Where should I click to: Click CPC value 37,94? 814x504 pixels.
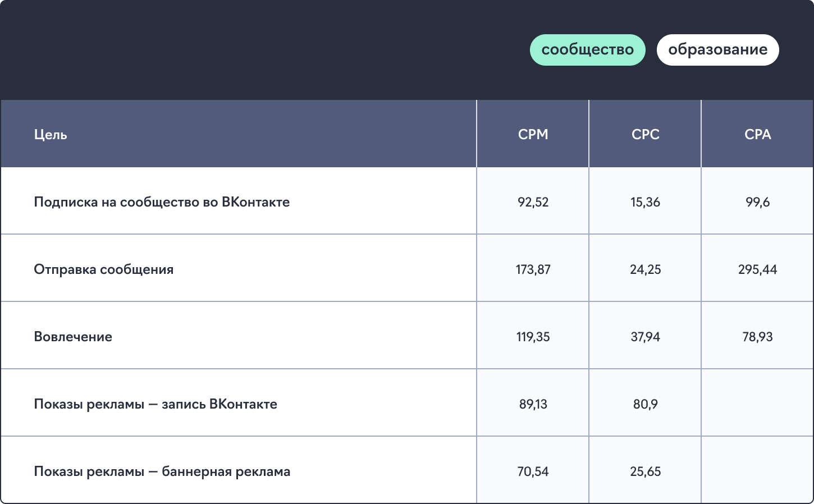pyautogui.click(x=645, y=337)
